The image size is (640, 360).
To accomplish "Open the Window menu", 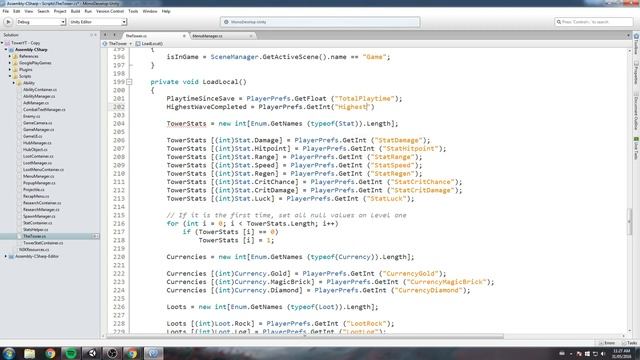I will coord(150,11).
